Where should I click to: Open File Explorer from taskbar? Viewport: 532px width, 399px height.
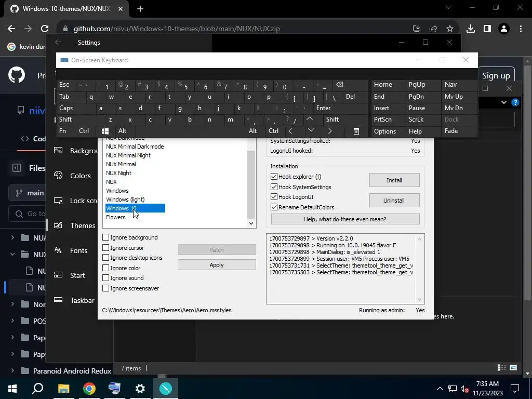63,389
